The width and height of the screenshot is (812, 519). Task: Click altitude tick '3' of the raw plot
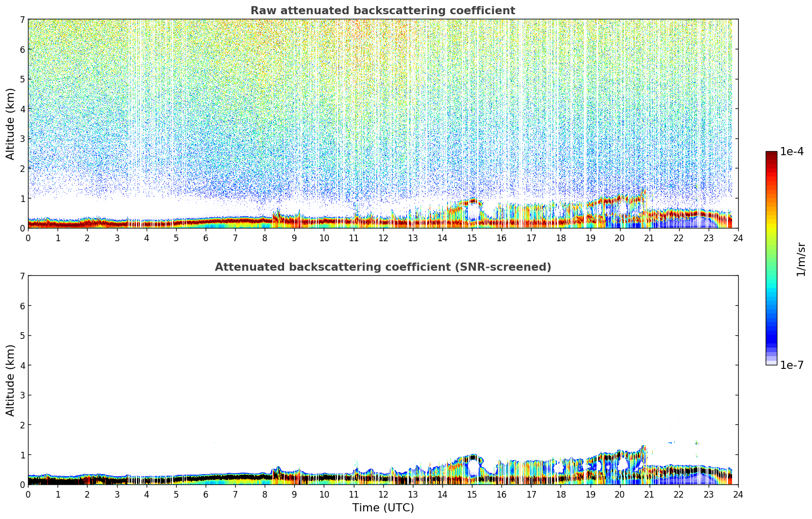pyautogui.click(x=22, y=139)
